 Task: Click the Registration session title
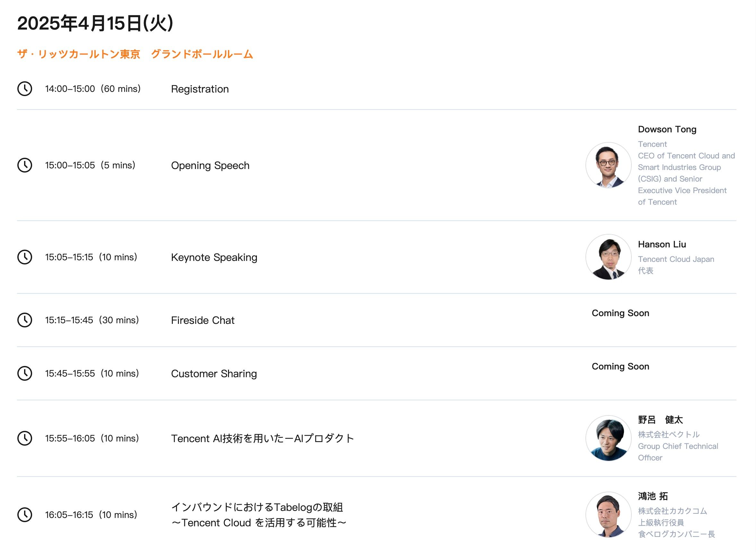tap(200, 89)
